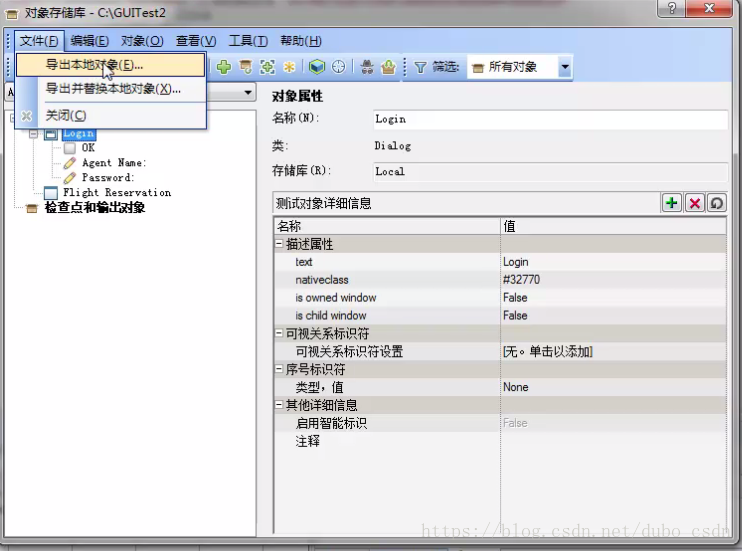
Task: Click the help question mark button
Action: click(x=671, y=8)
